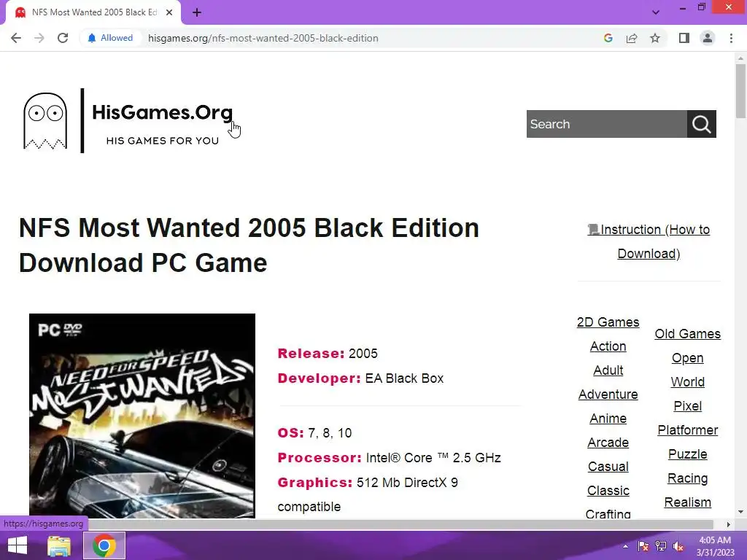The height and width of the screenshot is (560, 747).
Task: Click the Developer: EA Black Box text
Action: 360,378
